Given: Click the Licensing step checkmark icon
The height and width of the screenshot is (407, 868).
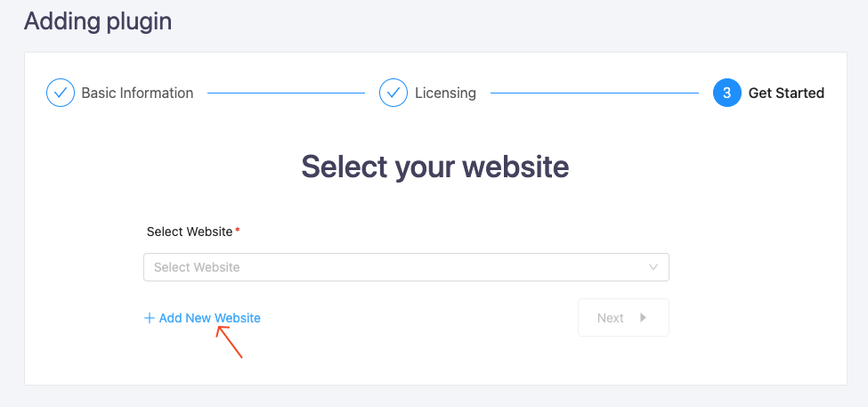Looking at the screenshot, I should (x=393, y=93).
